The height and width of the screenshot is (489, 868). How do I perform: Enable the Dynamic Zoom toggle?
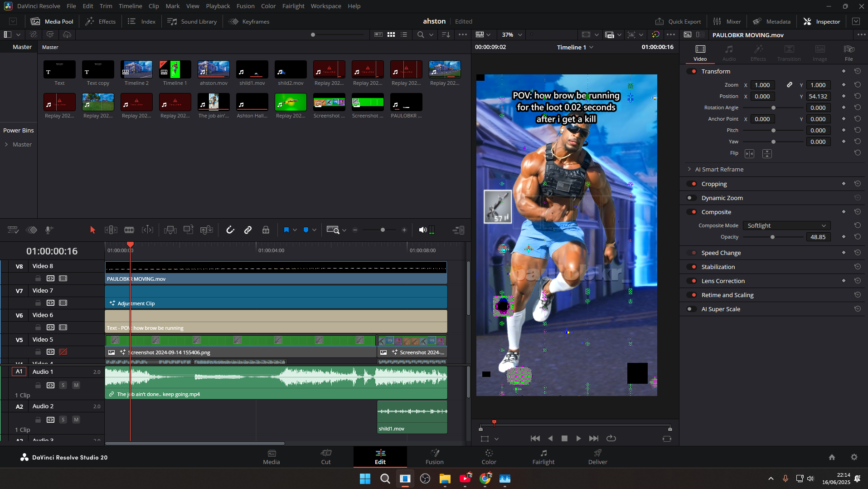click(x=692, y=198)
